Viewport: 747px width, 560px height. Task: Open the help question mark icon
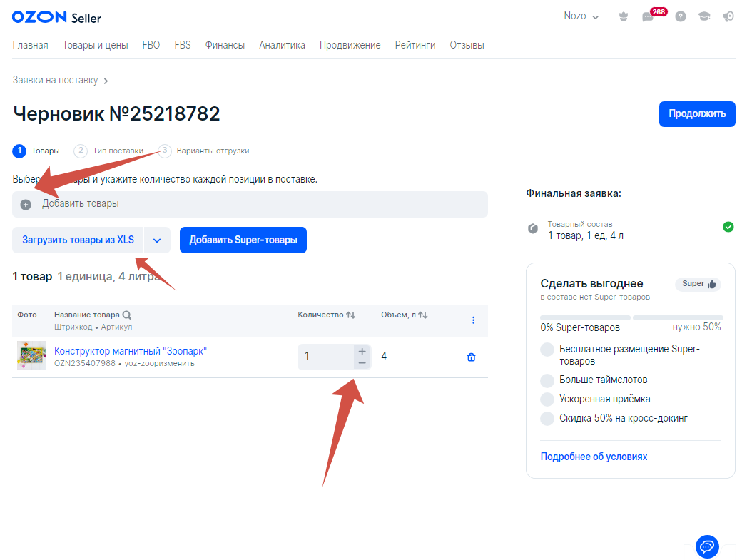click(681, 16)
